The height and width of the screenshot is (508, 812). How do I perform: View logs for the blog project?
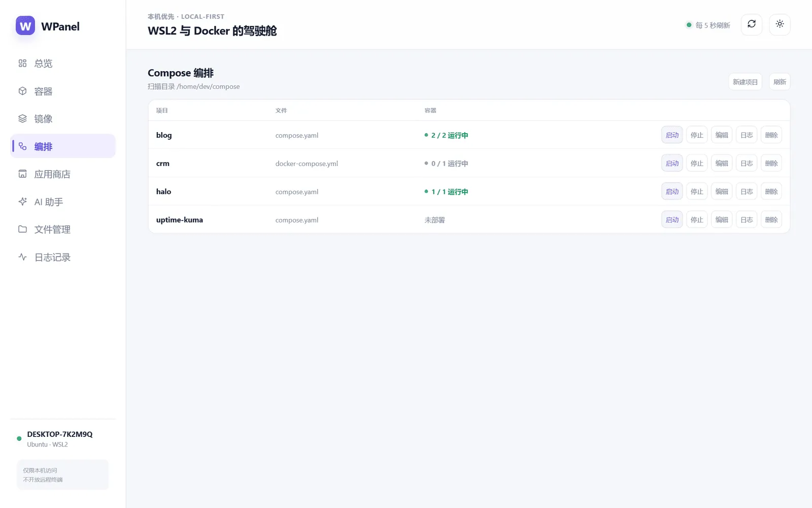click(x=747, y=135)
